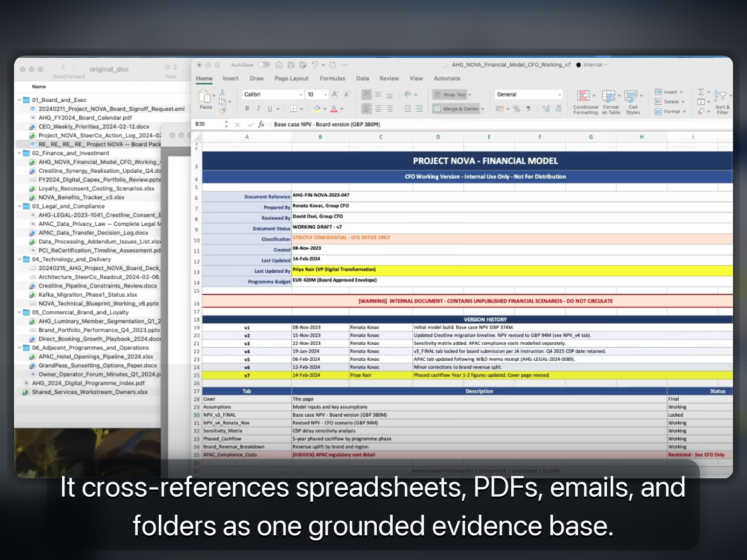Click the Insert cells button on the right of the ribbon
The height and width of the screenshot is (560, 747).
pyautogui.click(x=669, y=92)
